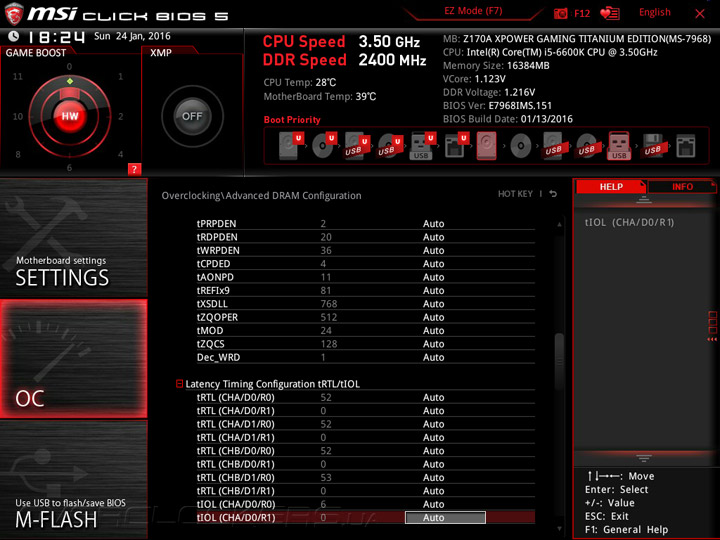This screenshot has height=540, width=720.
Task: Select the tAONPD row label
Action: pos(215,277)
